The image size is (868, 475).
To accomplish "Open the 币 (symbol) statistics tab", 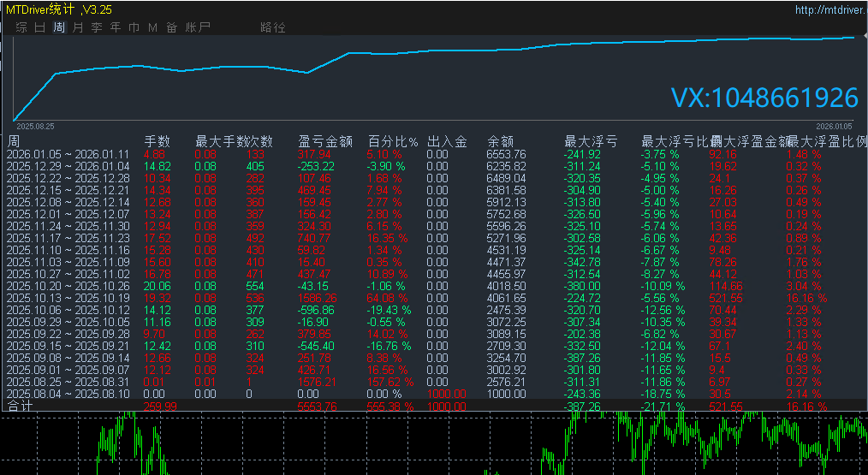I will (134, 27).
